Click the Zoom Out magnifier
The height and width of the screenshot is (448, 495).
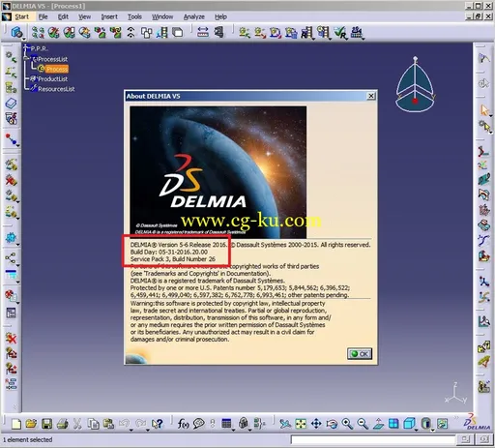(363, 424)
